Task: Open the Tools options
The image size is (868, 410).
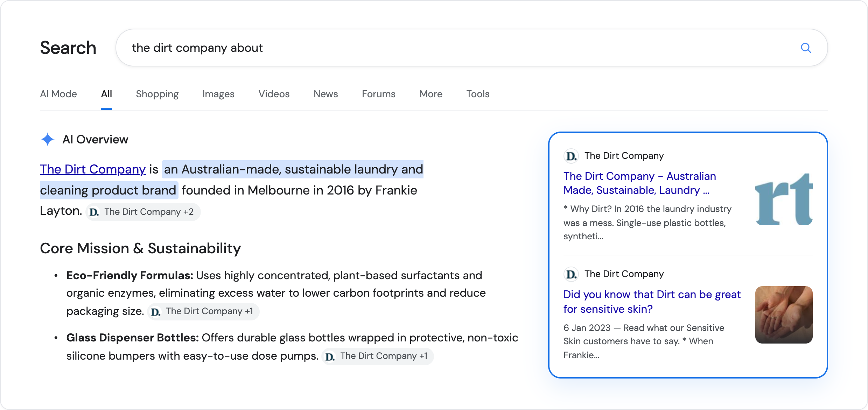Action: 478,94
